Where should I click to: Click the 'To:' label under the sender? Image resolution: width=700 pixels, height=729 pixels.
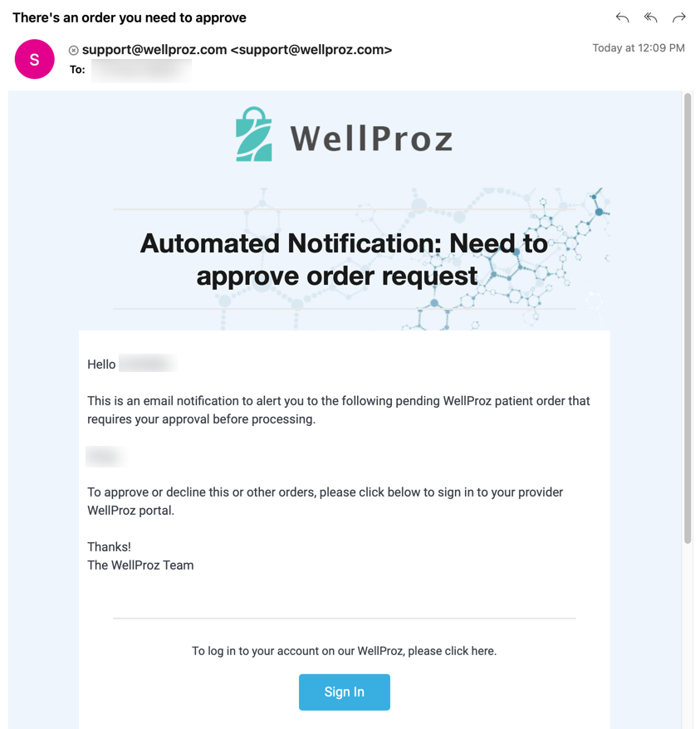tap(77, 70)
